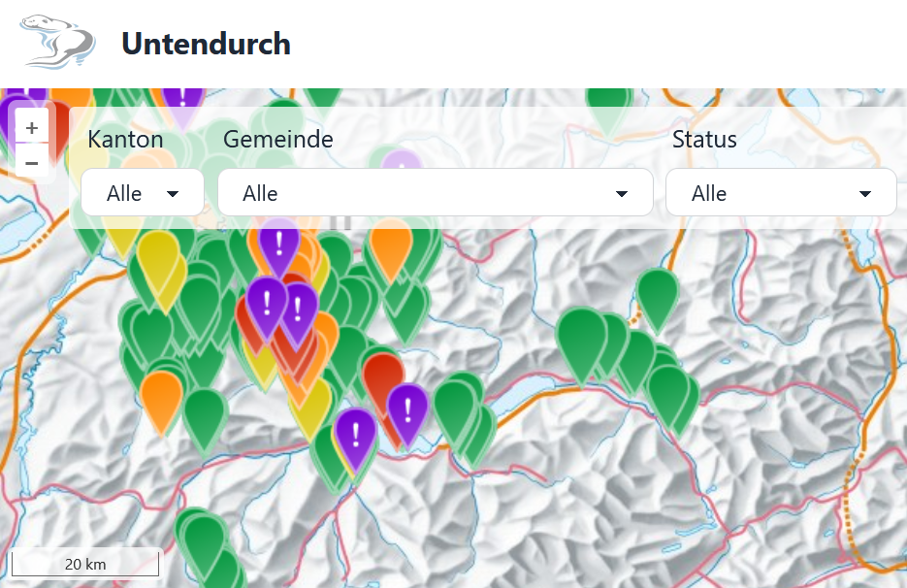The height and width of the screenshot is (588, 907).
Task: Zoom out with the minus button
Action: tap(32, 162)
